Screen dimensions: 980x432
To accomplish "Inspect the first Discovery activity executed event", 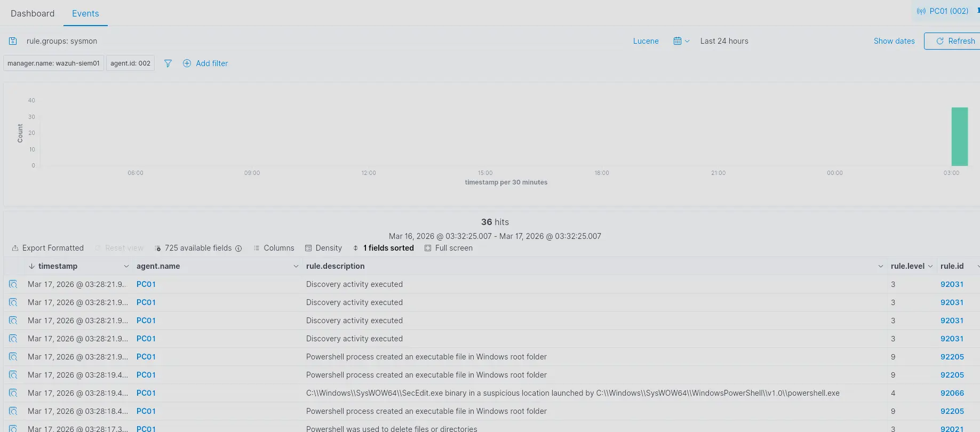I will pyautogui.click(x=13, y=284).
